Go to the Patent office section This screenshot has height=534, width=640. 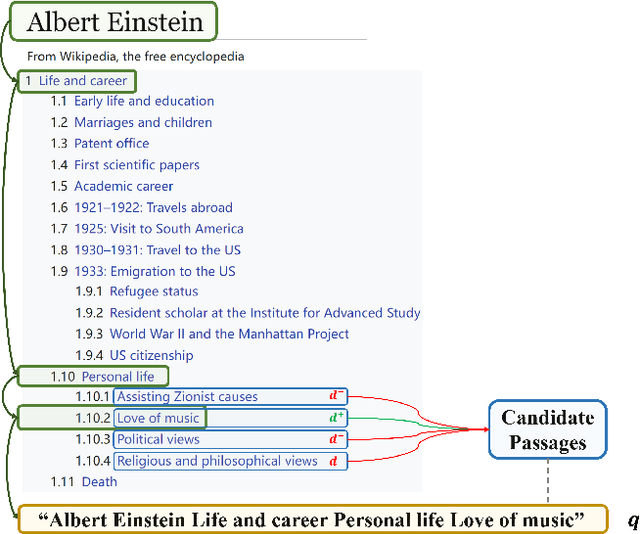tap(111, 144)
